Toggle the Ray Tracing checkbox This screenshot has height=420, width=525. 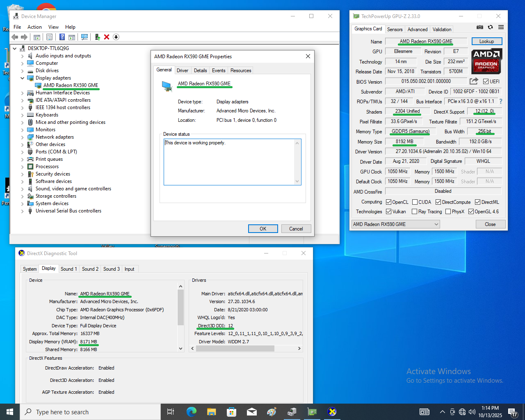[414, 212]
